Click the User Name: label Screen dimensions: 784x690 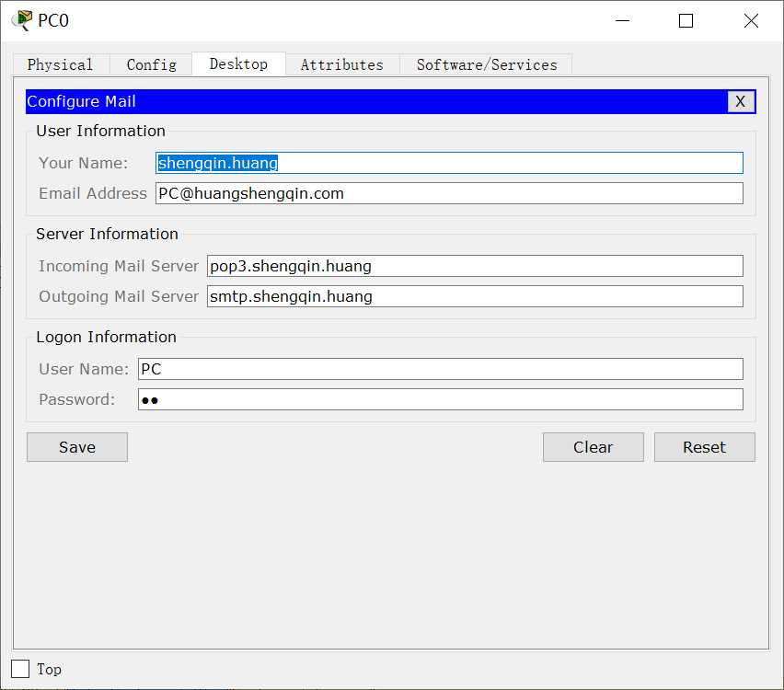[84, 369]
